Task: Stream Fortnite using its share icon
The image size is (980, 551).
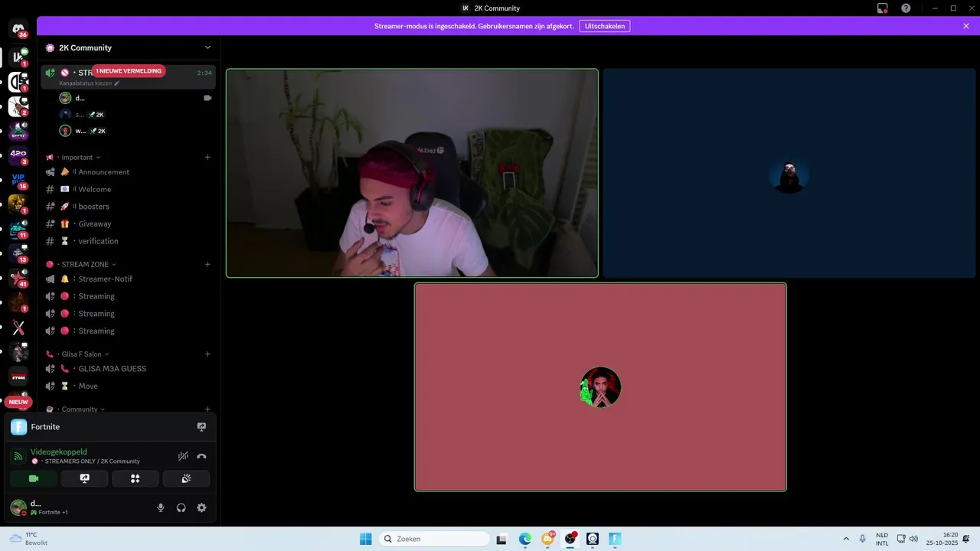Action: [201, 427]
